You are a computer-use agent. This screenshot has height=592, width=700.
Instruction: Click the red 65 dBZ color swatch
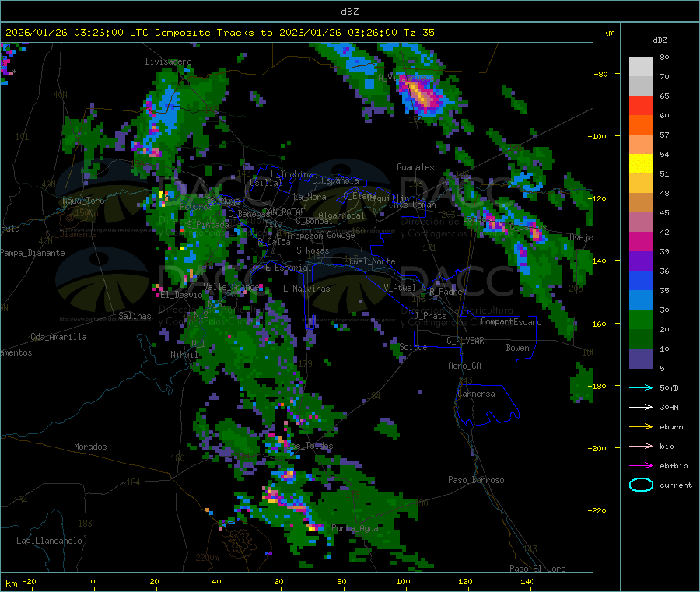[641, 105]
